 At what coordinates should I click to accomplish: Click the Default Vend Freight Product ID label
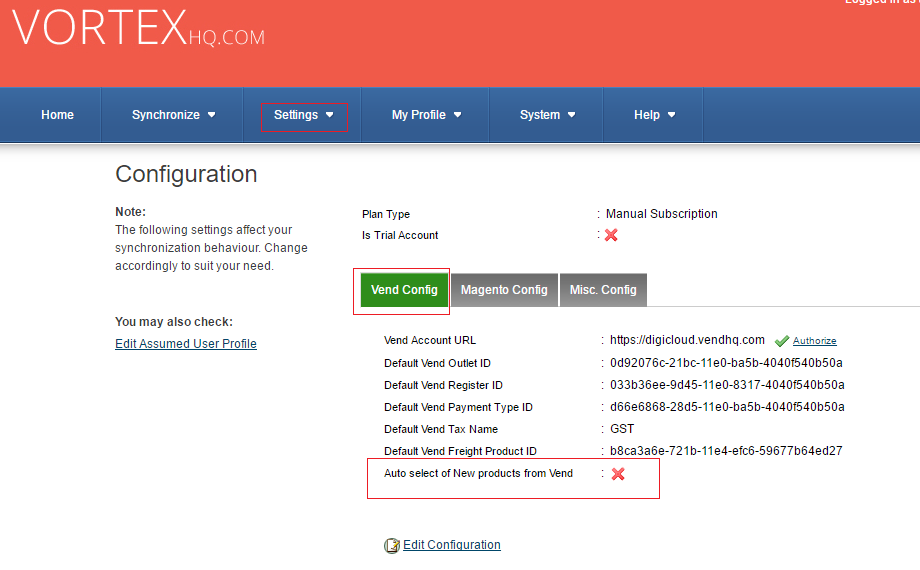460,451
